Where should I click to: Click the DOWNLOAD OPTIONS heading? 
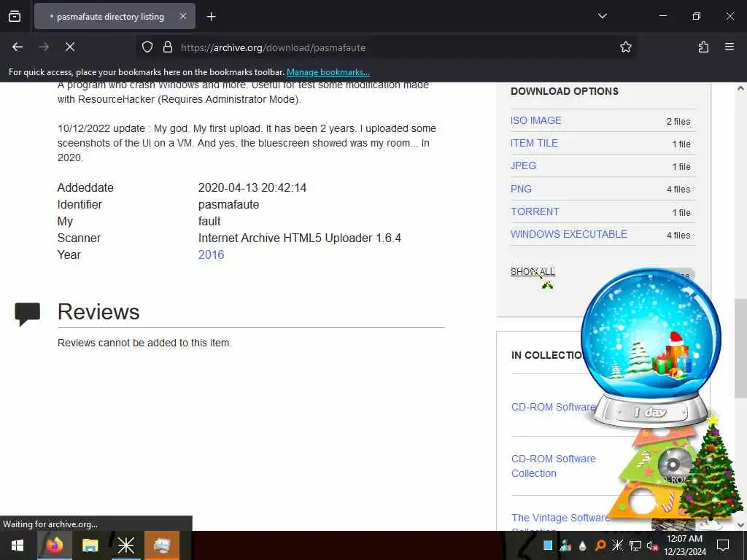tap(565, 91)
